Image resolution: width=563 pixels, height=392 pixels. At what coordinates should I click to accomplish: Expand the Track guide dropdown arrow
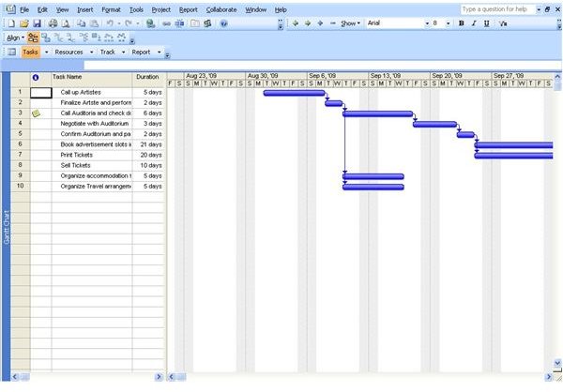click(x=123, y=53)
